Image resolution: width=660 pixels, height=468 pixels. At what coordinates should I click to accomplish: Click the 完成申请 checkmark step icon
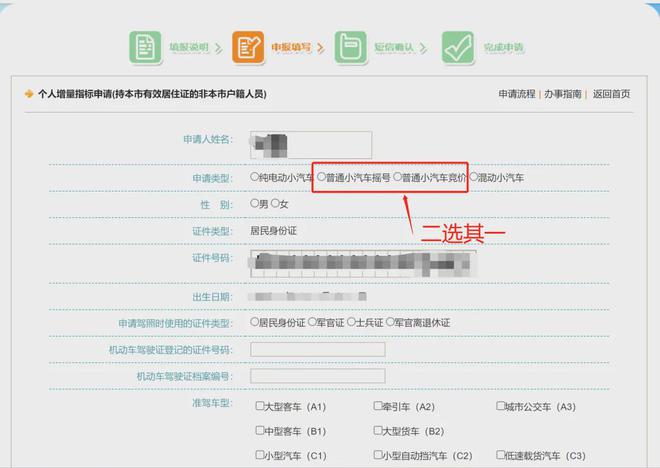(x=458, y=47)
